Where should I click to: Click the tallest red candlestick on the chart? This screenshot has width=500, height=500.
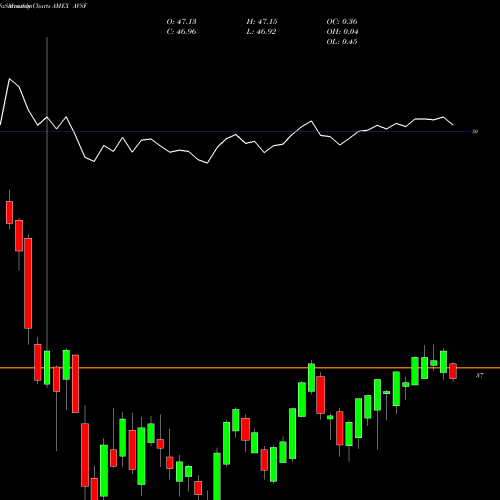[x=28, y=283]
